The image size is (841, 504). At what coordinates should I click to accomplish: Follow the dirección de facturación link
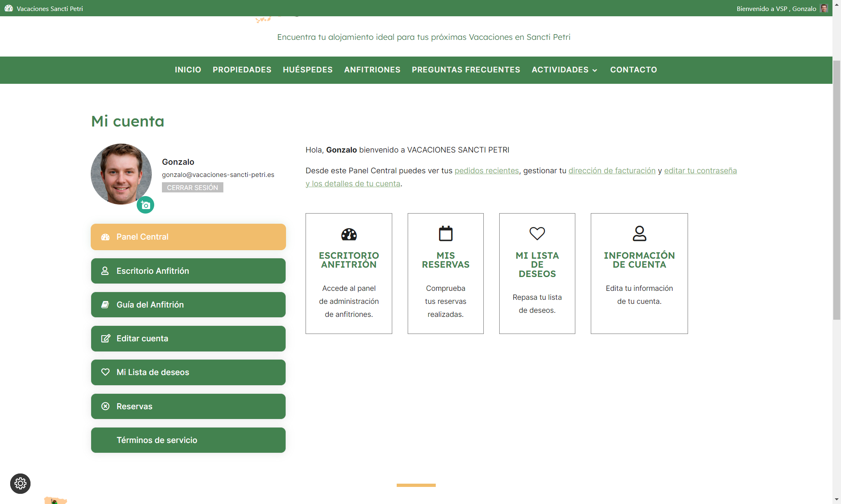(612, 171)
